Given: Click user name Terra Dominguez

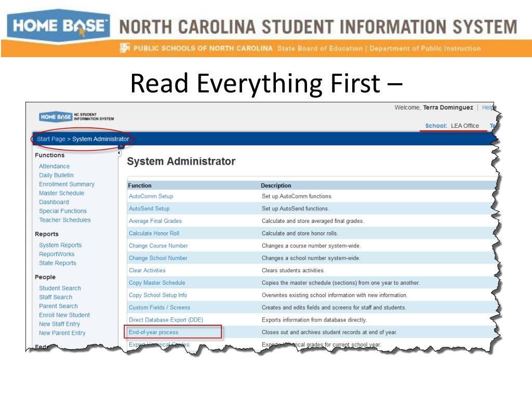Looking at the screenshot, I should click(x=448, y=108).
